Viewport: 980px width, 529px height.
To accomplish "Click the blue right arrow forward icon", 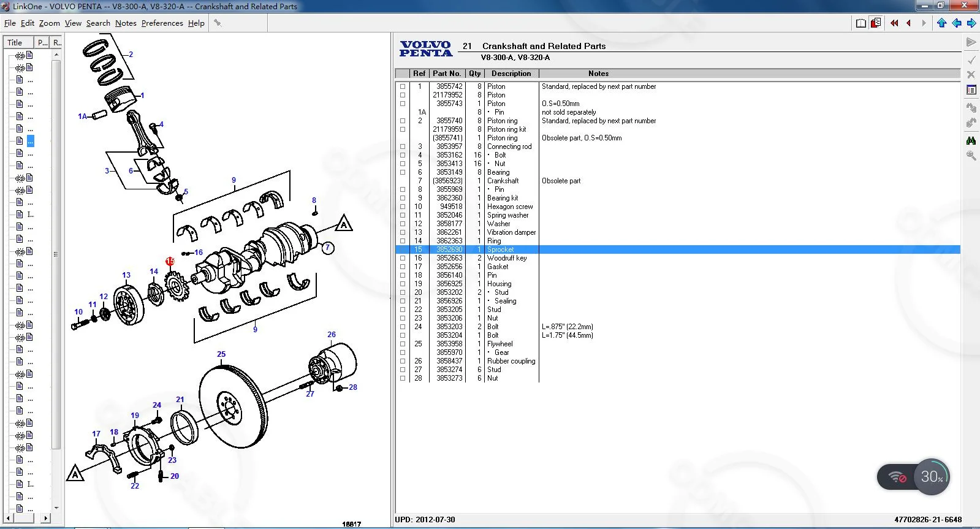I will (971, 23).
